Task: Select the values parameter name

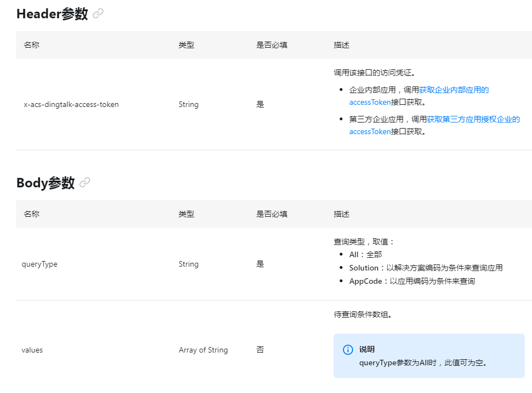Action: coord(32,350)
